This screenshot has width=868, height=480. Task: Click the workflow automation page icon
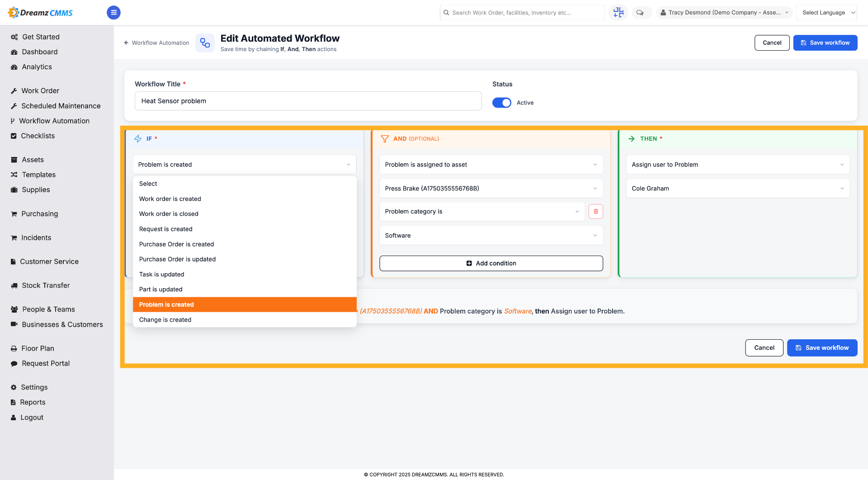click(x=205, y=43)
